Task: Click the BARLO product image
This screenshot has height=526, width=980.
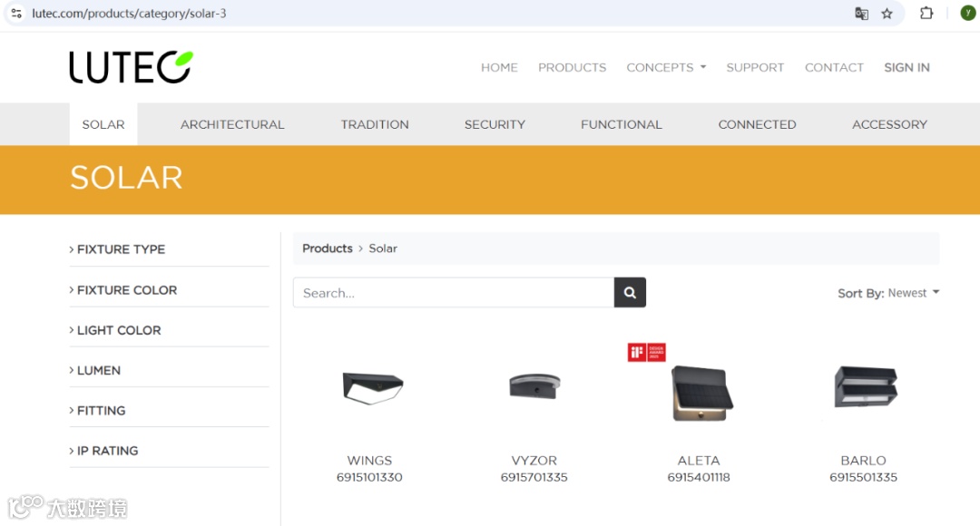Action: click(866, 387)
